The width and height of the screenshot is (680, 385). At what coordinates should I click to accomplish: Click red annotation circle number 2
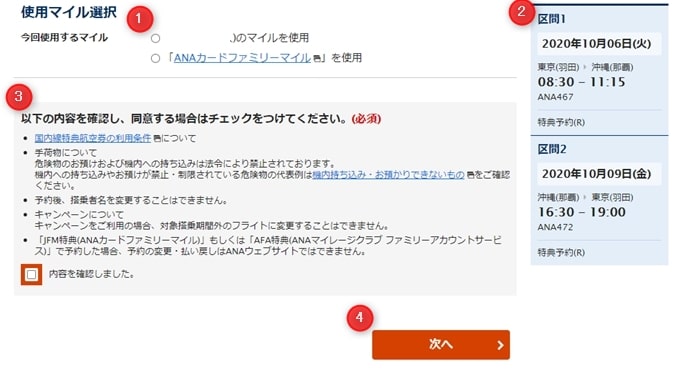(x=522, y=12)
